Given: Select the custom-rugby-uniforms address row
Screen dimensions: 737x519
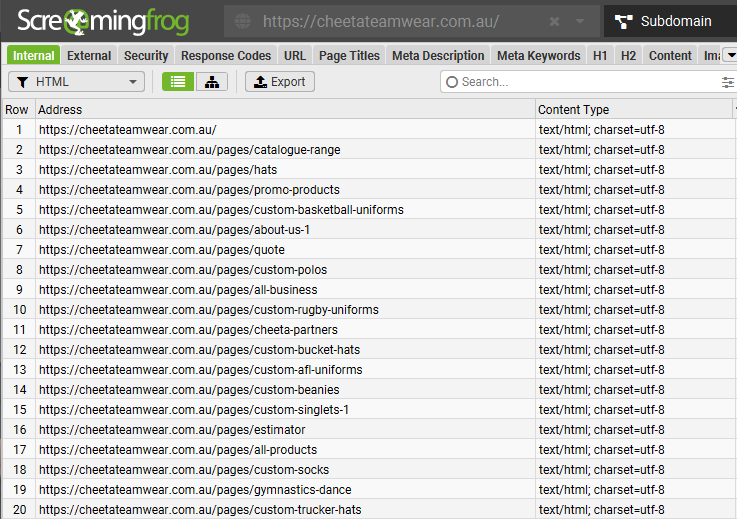Looking at the screenshot, I should tap(285, 310).
